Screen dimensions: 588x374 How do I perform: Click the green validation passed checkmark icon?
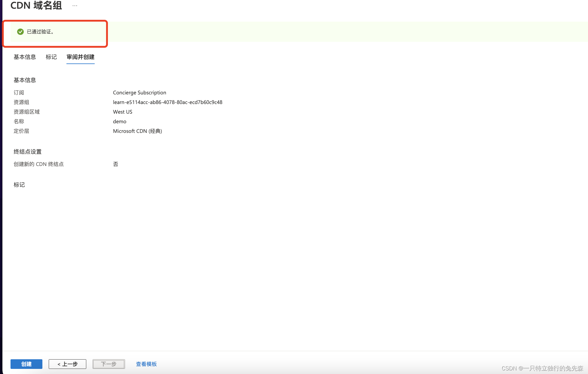[20, 32]
